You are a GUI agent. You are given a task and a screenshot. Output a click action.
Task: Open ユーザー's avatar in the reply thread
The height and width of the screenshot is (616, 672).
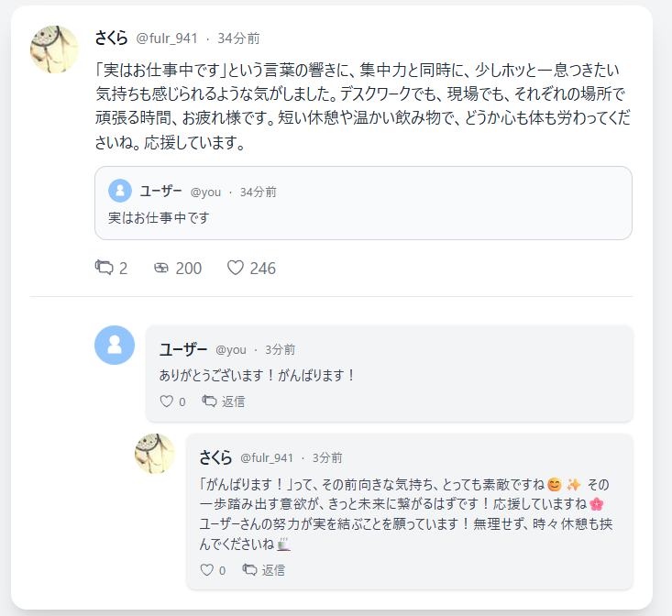click(x=115, y=345)
